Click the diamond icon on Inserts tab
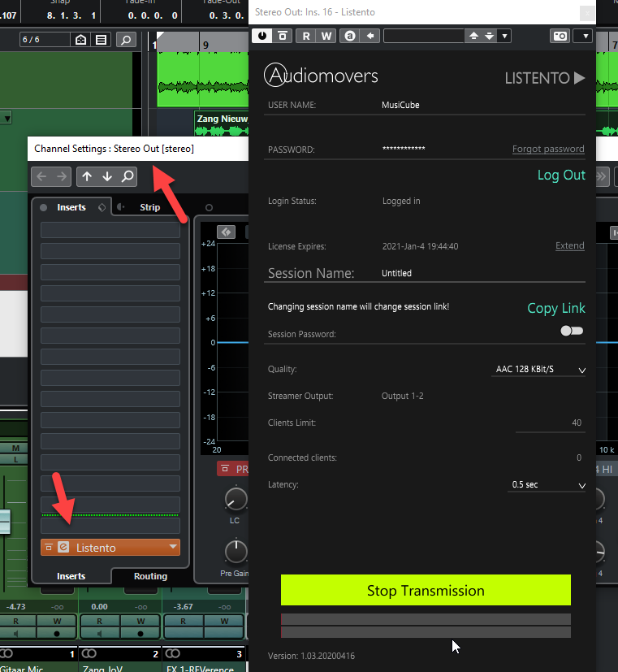 [102, 208]
